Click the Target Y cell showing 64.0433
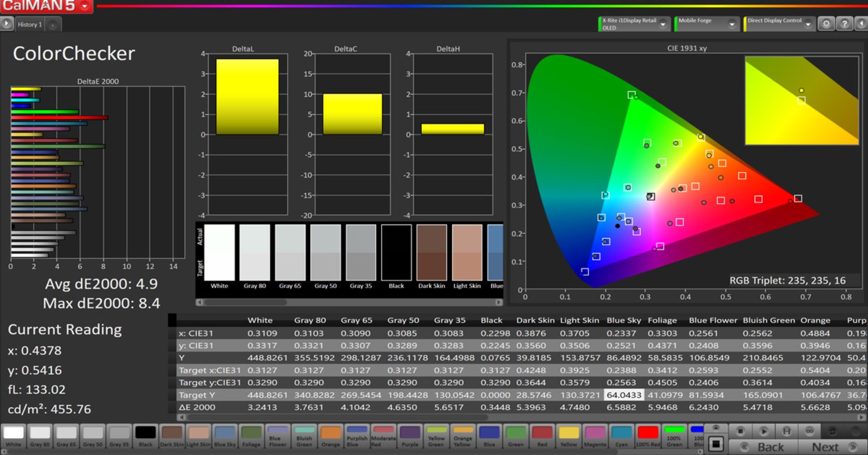This screenshot has height=455, width=868. coord(623,395)
